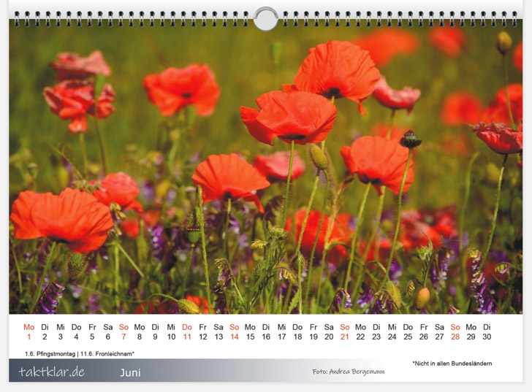
Task: Select Sunday day 14
Action: click(235, 337)
